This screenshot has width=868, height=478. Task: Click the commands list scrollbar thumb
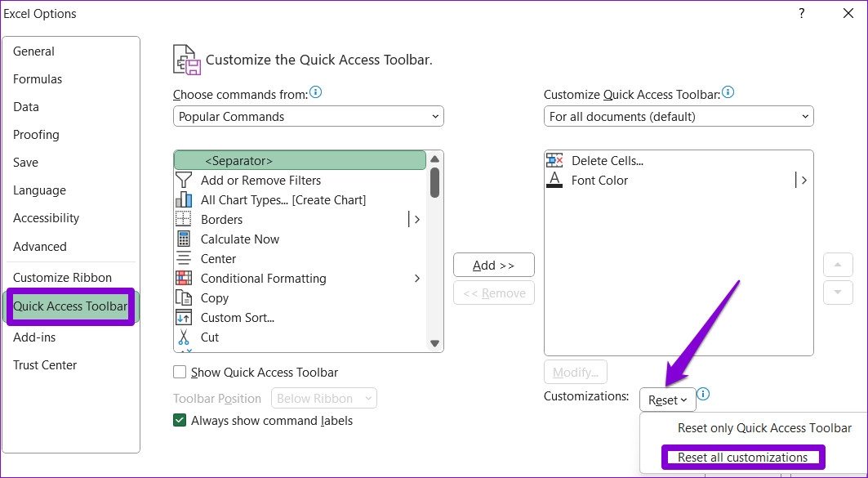[x=434, y=182]
